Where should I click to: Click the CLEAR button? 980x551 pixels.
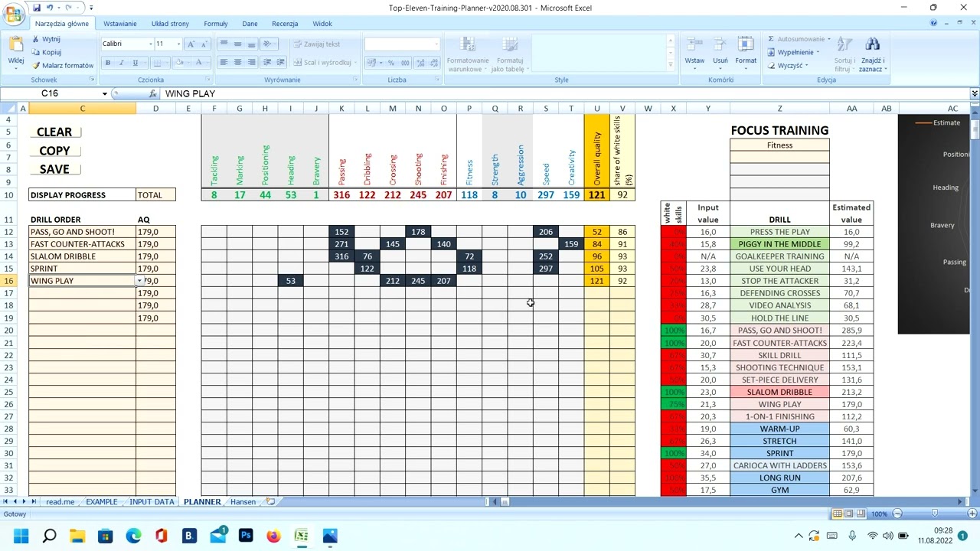click(54, 132)
